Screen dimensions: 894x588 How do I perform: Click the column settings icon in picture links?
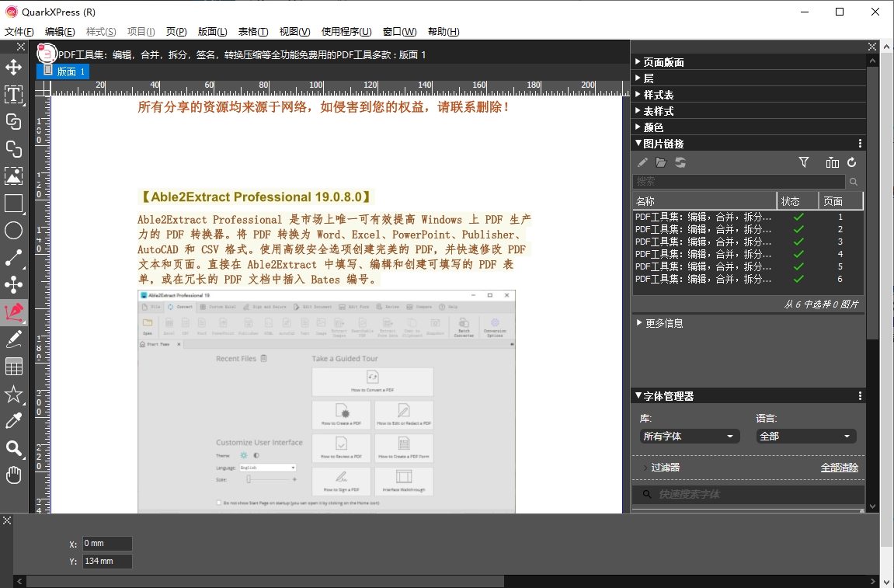pos(833,162)
